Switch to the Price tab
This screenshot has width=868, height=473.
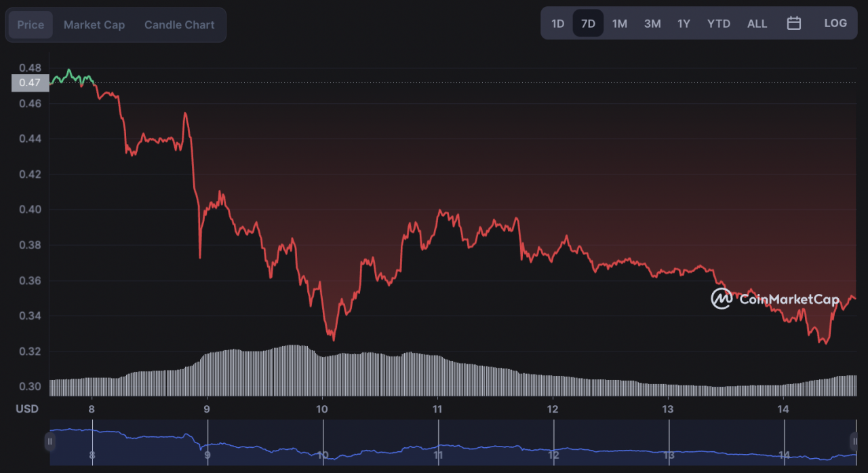tap(31, 24)
